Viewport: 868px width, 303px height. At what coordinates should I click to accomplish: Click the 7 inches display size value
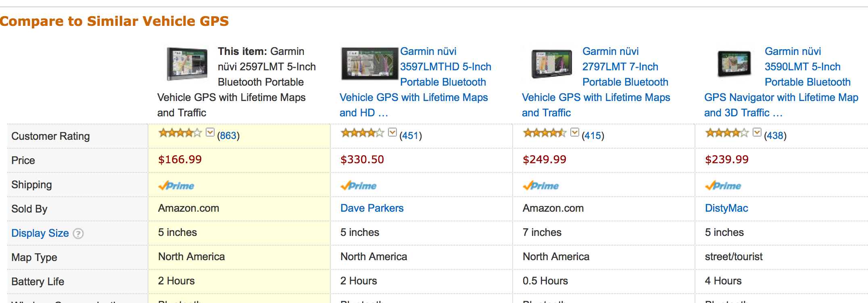[542, 232]
